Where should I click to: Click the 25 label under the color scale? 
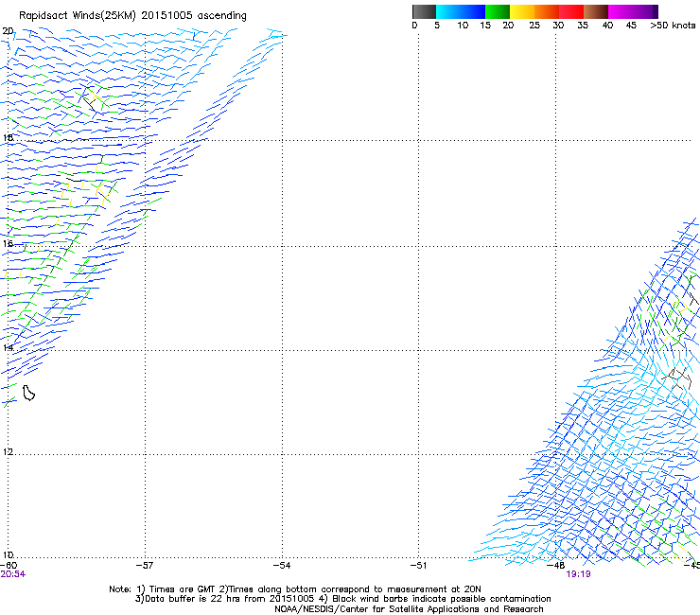pyautogui.click(x=534, y=26)
